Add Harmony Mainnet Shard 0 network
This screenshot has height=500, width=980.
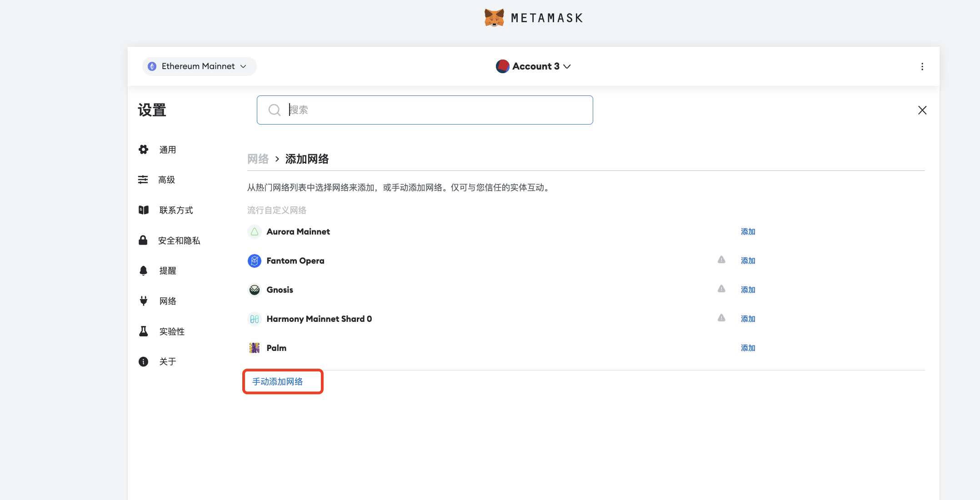coord(748,319)
